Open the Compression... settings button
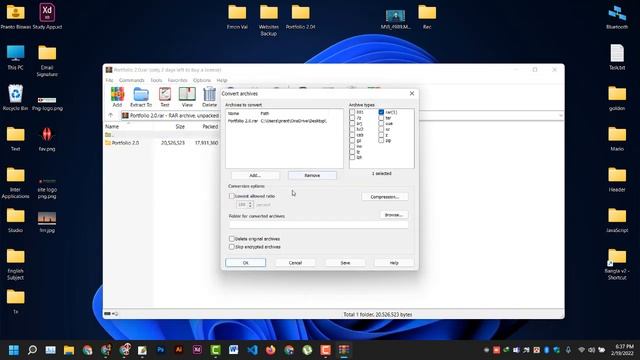640x360 pixels. click(x=384, y=197)
